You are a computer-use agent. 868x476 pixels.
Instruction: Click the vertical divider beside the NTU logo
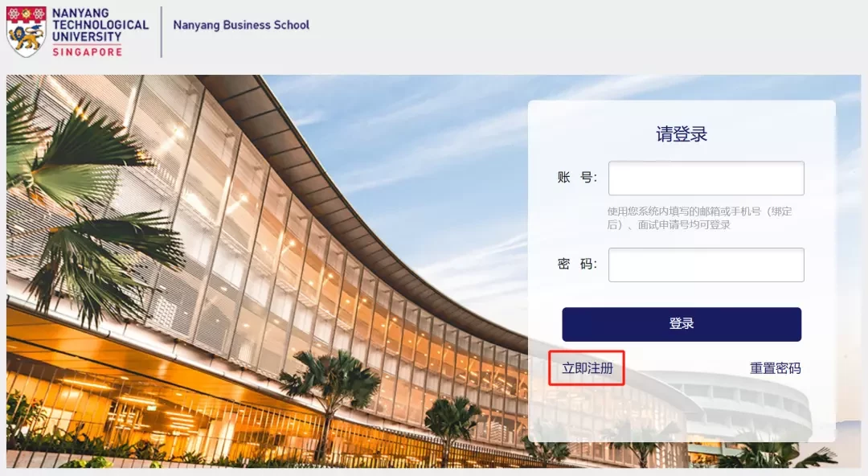point(161,31)
